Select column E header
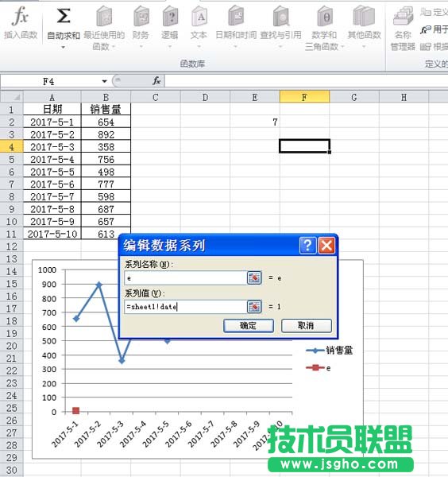448x477 pixels. (255, 97)
